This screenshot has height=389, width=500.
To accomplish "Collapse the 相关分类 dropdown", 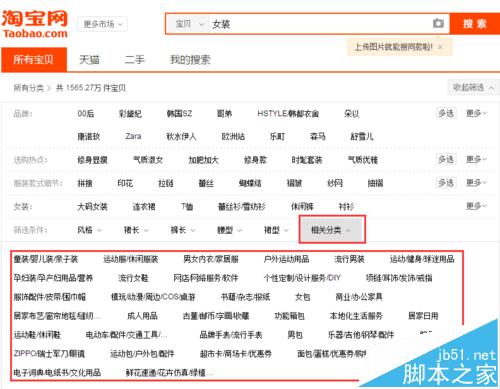I will [x=332, y=230].
